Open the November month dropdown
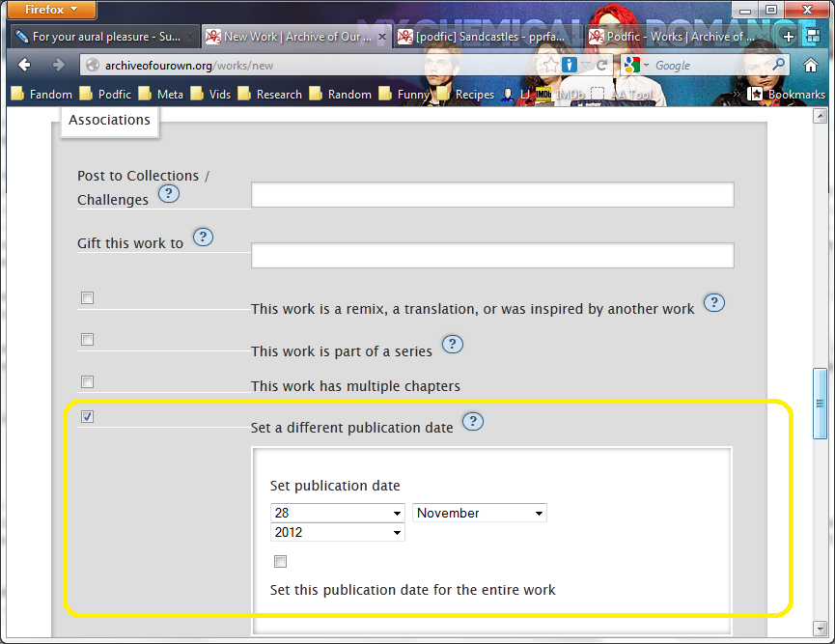Viewport: 835px width, 644px height. tap(480, 513)
